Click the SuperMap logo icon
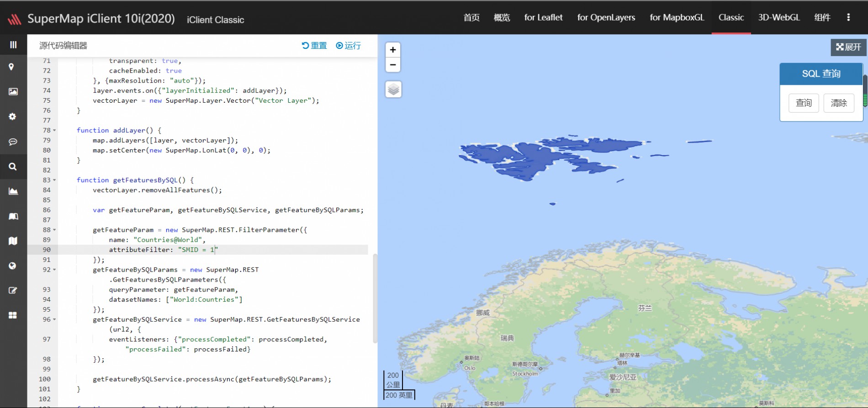Viewport: 868px width, 408px height. point(14,19)
